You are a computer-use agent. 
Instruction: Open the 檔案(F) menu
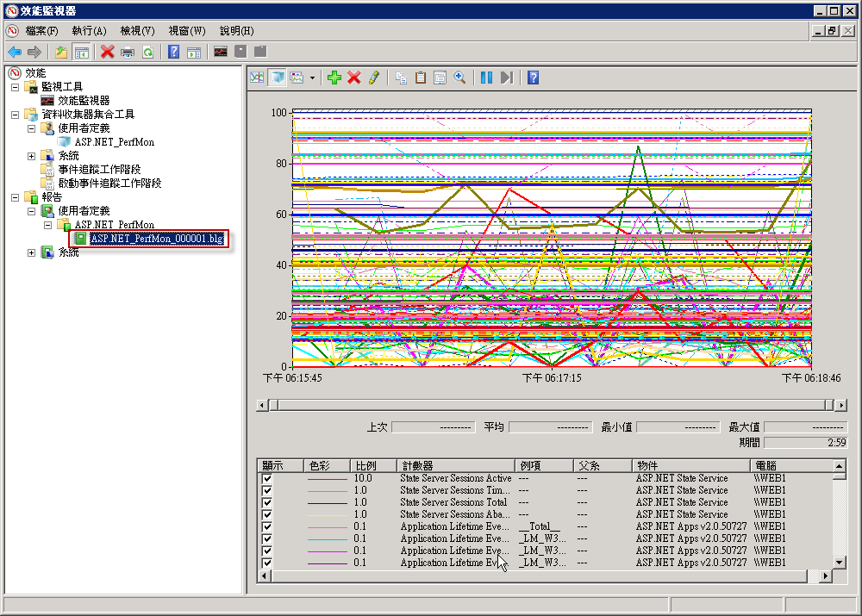pyautogui.click(x=41, y=31)
